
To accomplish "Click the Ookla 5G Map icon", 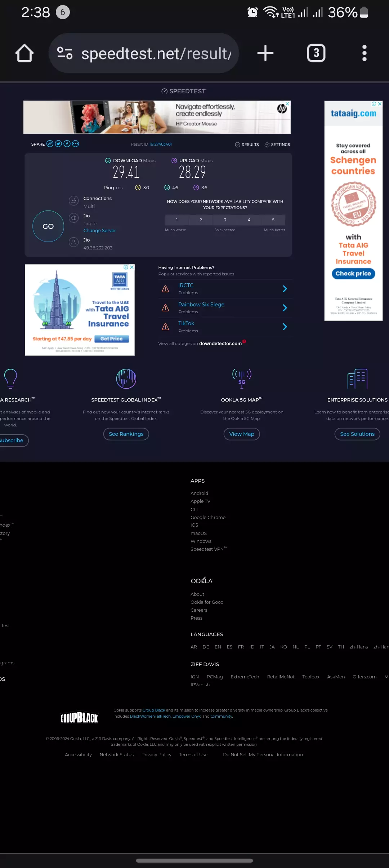I will pyautogui.click(x=242, y=378).
